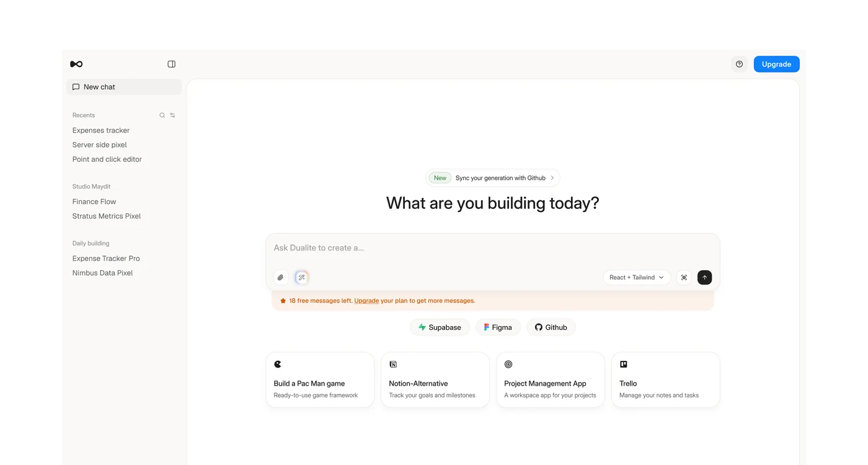The width and height of the screenshot is (868, 465).
Task: Open the help question mark icon
Action: coord(739,64)
